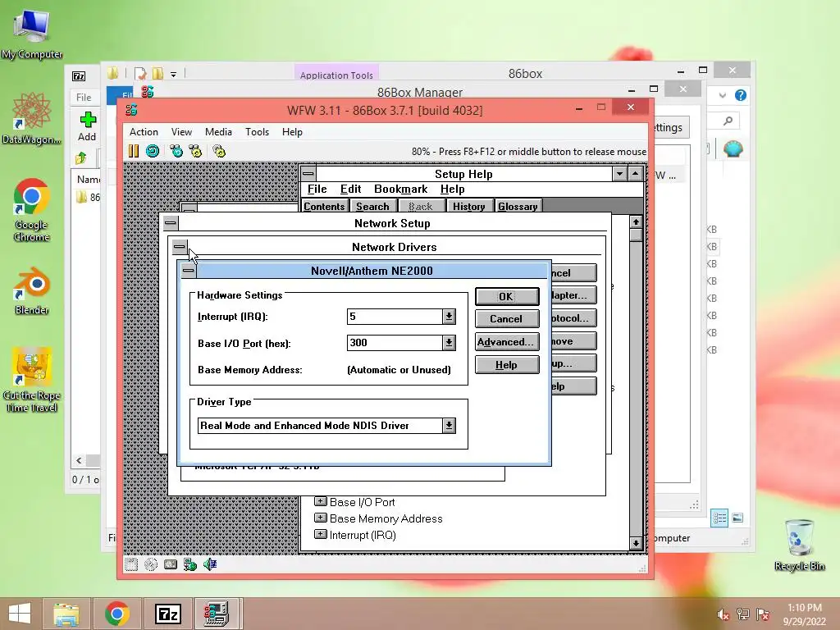Click the cyan Ctrl+Alt+Del toolbar icon
Image resolution: width=840 pixels, height=630 pixels.
click(176, 151)
